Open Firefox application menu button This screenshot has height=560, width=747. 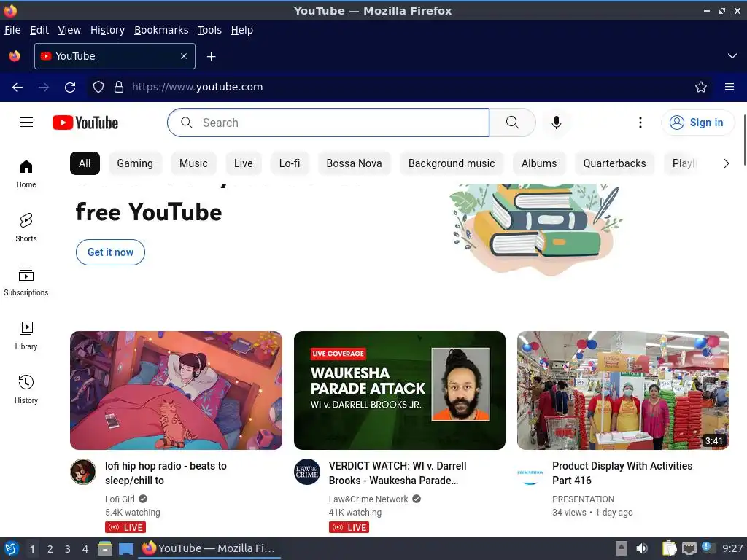click(x=729, y=87)
